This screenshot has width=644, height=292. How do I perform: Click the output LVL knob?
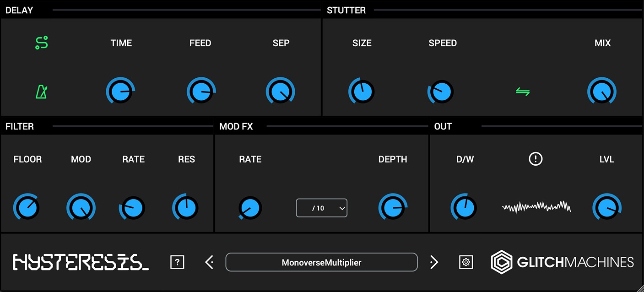click(607, 208)
